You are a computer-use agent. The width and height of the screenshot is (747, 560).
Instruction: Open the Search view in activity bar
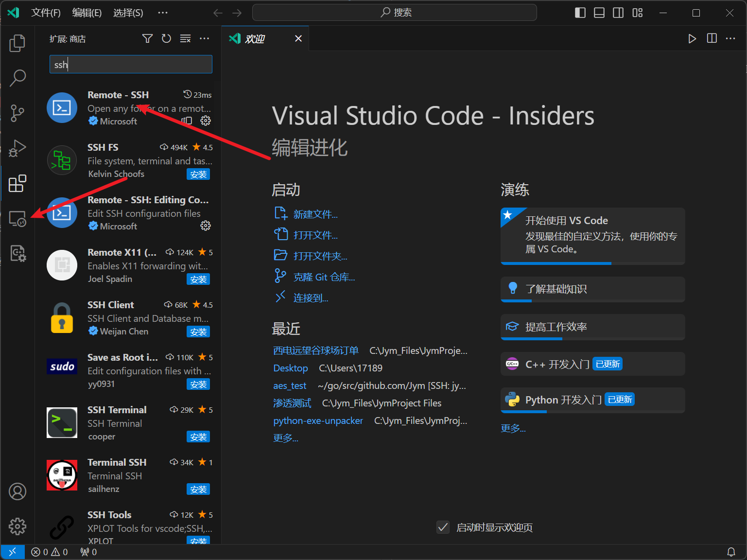17,78
